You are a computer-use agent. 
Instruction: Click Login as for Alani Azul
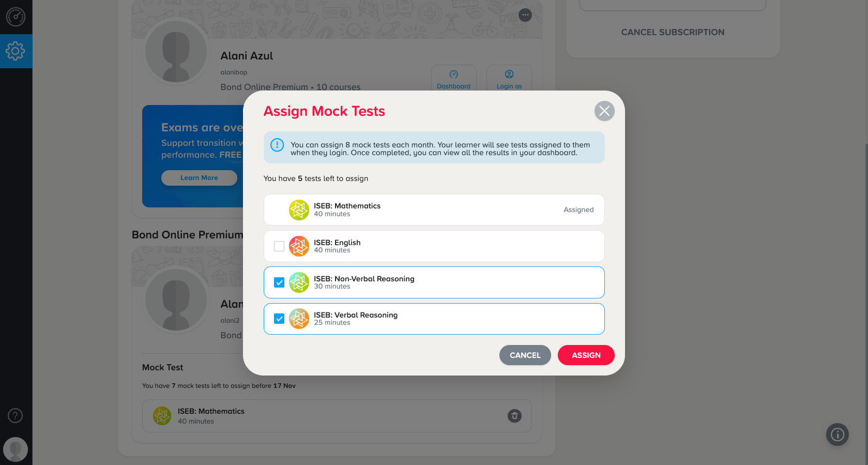click(x=509, y=79)
